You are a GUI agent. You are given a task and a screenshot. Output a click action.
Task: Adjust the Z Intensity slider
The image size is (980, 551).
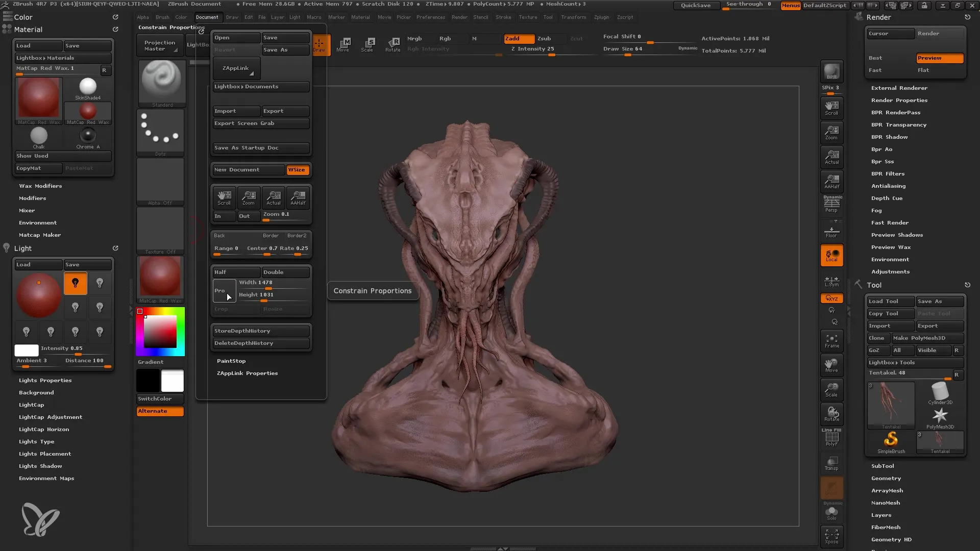pyautogui.click(x=551, y=50)
